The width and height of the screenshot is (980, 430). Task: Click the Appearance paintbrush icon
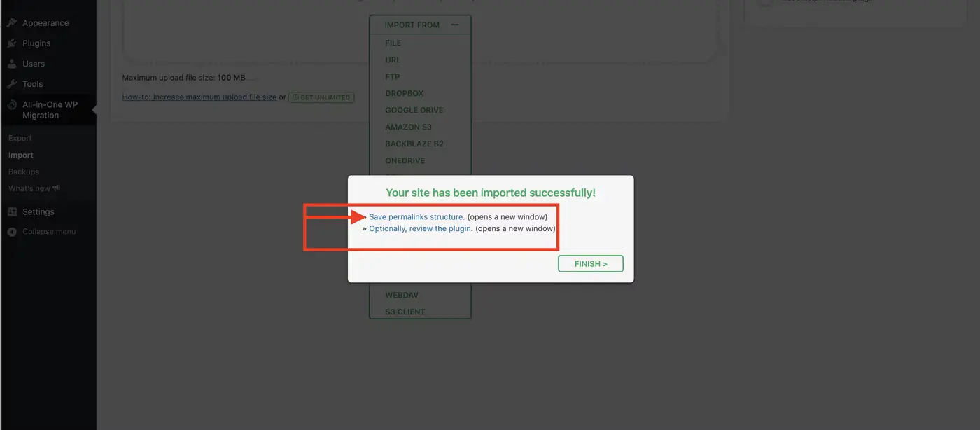click(12, 23)
